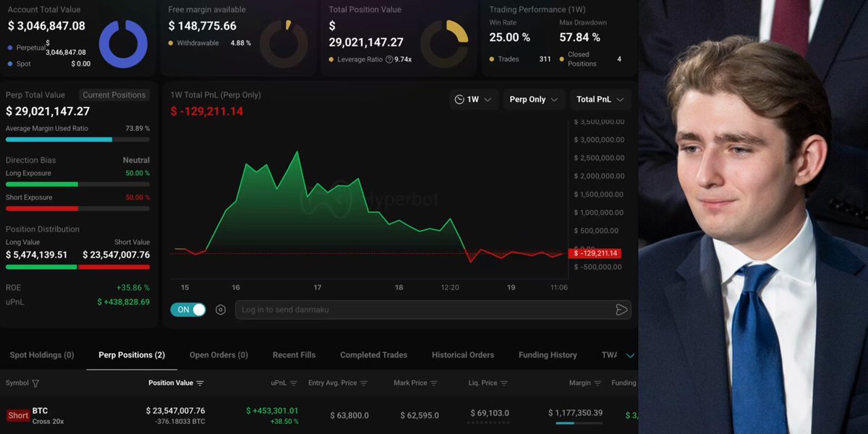Click the Max Drawdown 57.84 % value
Image resolution: width=868 pixels, height=434 pixels.
point(580,38)
